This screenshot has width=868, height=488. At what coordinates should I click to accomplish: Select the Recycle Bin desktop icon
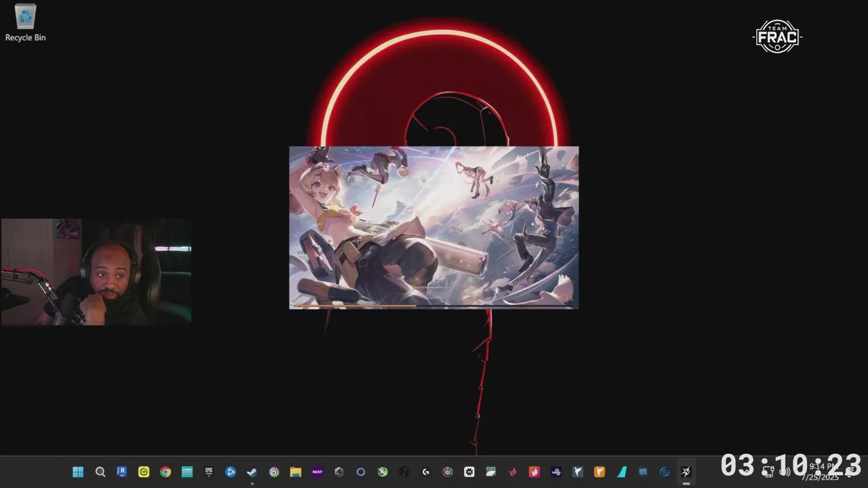point(25,23)
